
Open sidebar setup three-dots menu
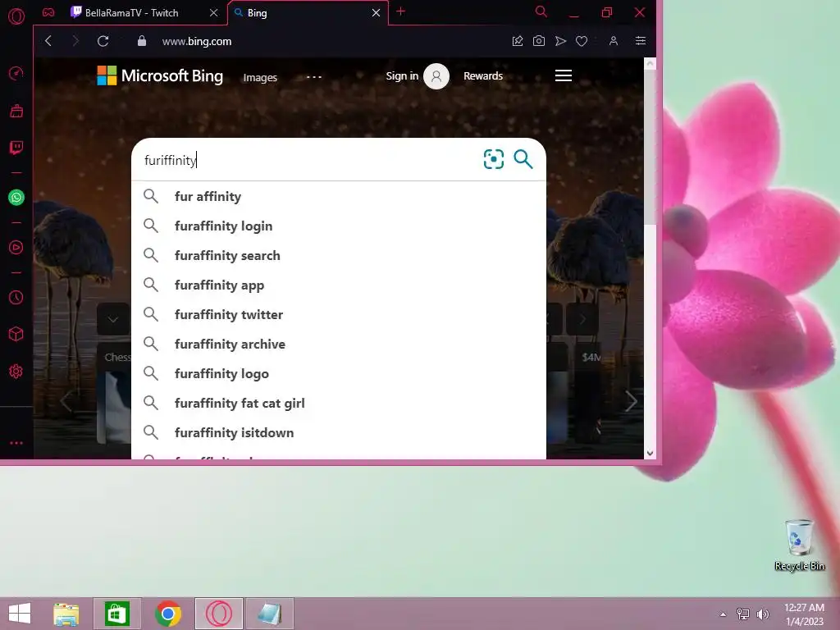tap(16, 443)
